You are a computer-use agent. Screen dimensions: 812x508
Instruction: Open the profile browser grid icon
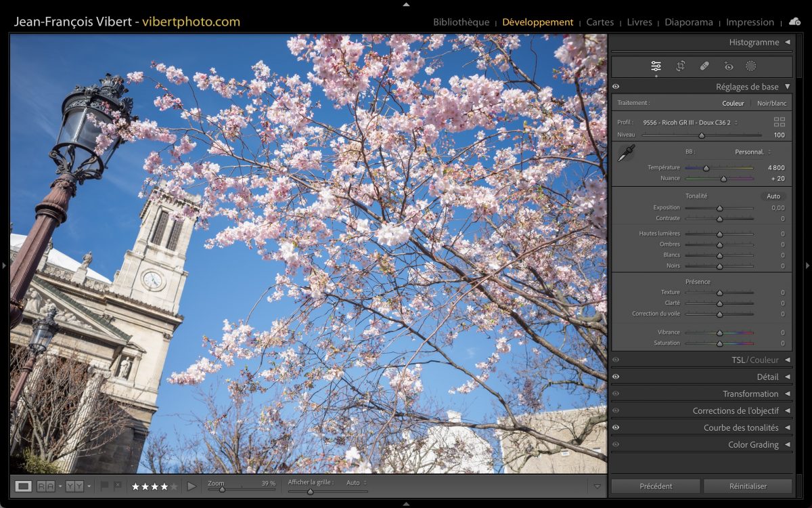pos(780,122)
